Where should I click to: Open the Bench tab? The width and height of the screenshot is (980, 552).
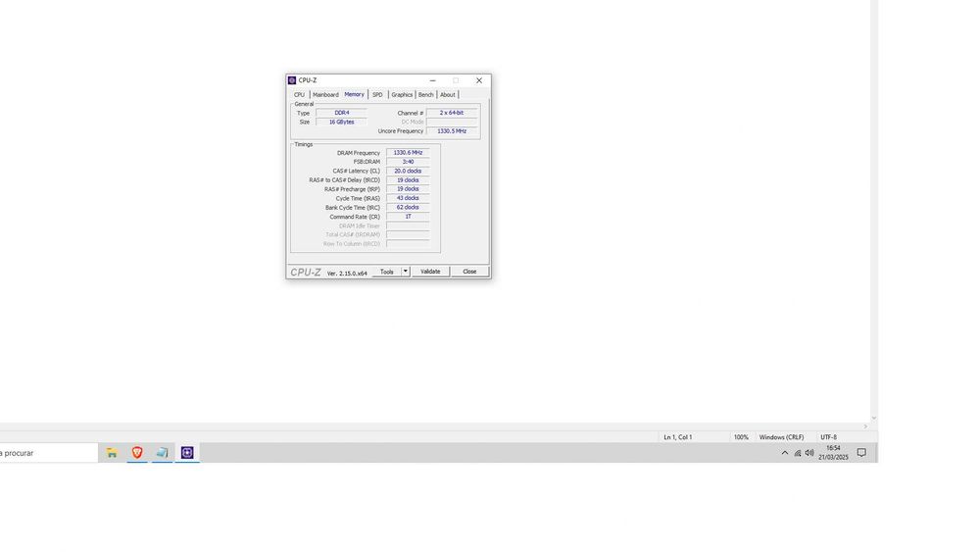tap(425, 95)
